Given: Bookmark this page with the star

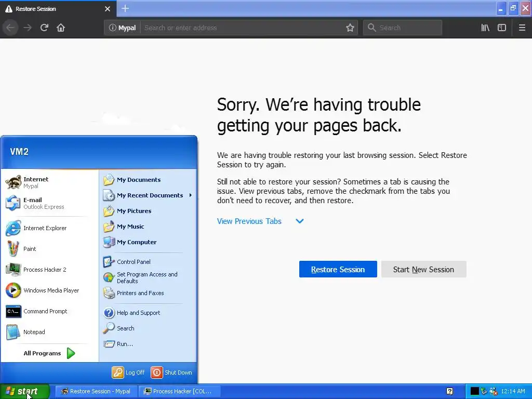Looking at the screenshot, I should (x=350, y=28).
